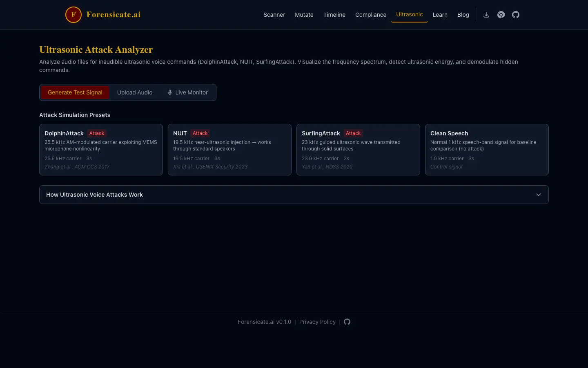Click '25.5 kHz carrier' text
Viewport: 588px width, 368px height.
tap(63, 159)
